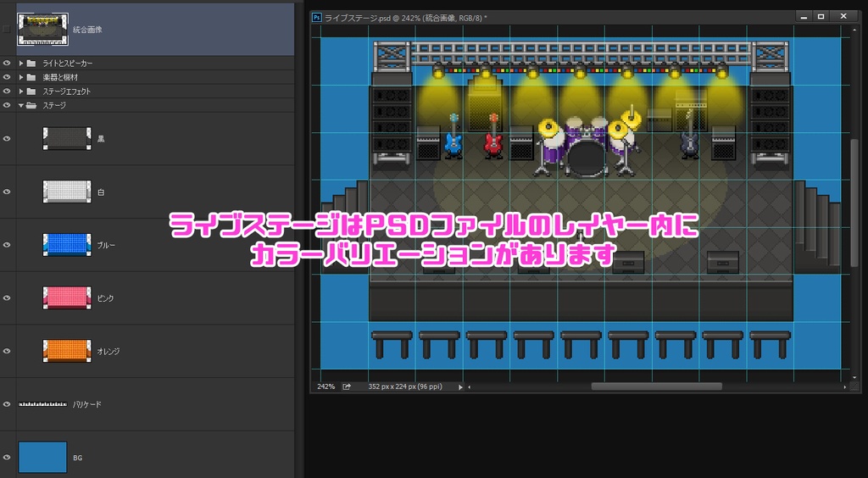Hide the BG layer via its eye icon

pyautogui.click(x=7, y=458)
